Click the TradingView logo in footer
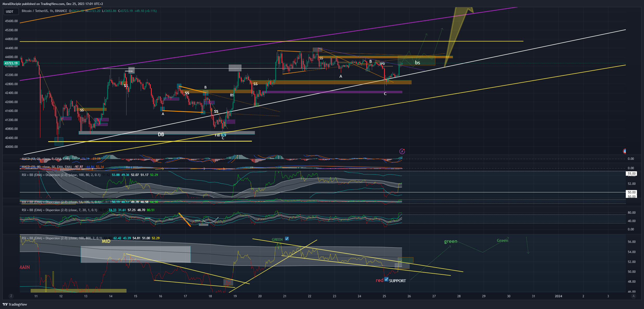This screenshot has height=309, width=644. [15, 304]
